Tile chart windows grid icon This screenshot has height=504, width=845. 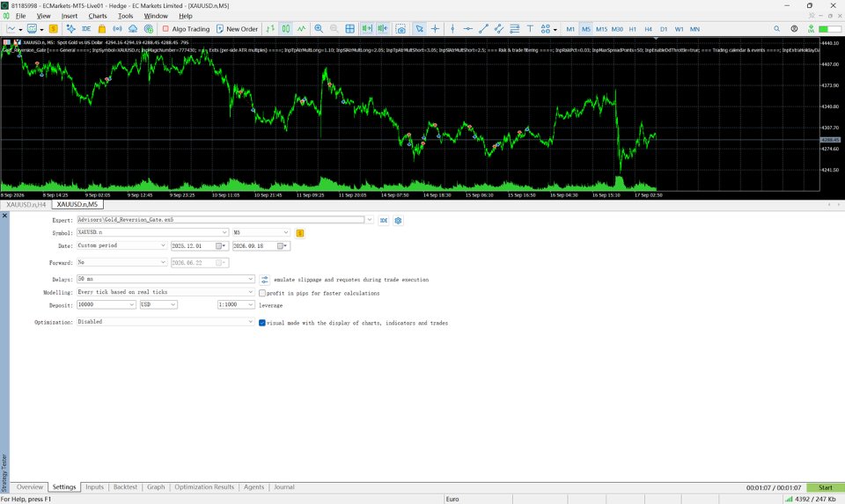coord(349,29)
